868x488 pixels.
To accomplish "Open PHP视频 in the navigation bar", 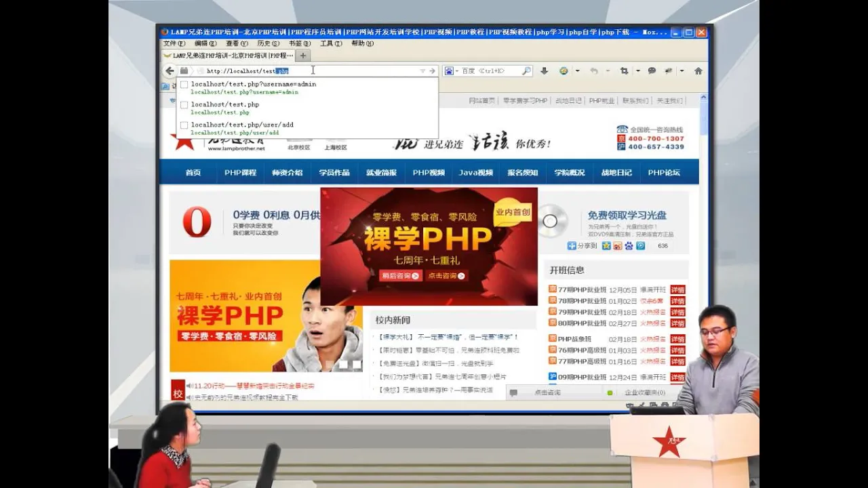I will (x=429, y=173).
